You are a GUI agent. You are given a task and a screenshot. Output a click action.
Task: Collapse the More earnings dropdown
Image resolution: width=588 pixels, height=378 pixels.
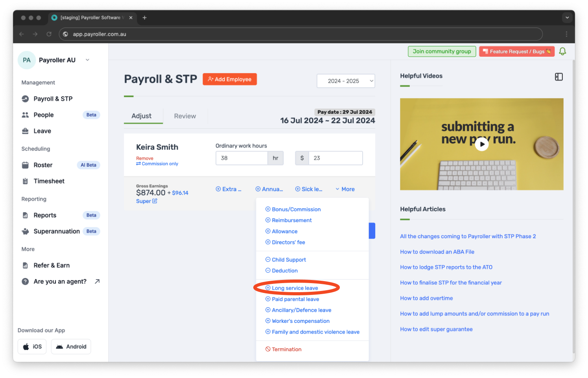pos(345,189)
